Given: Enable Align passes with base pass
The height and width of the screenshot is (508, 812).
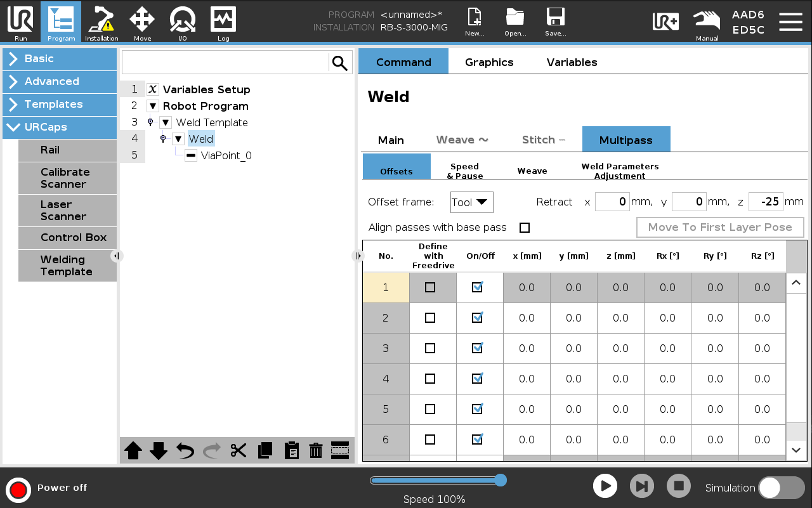Looking at the screenshot, I should [x=525, y=228].
